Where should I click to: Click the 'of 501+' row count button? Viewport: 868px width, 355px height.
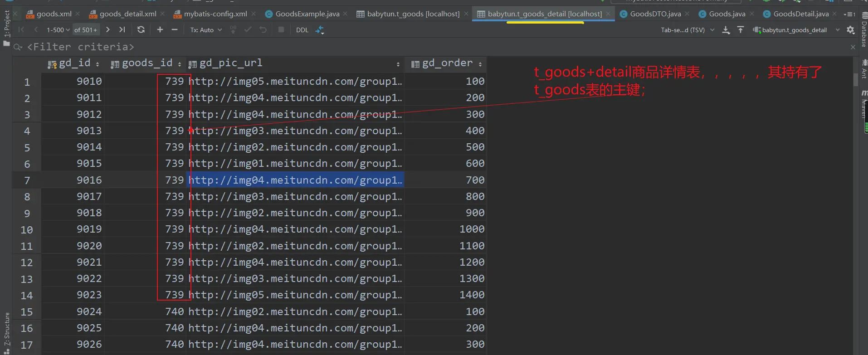pos(86,30)
